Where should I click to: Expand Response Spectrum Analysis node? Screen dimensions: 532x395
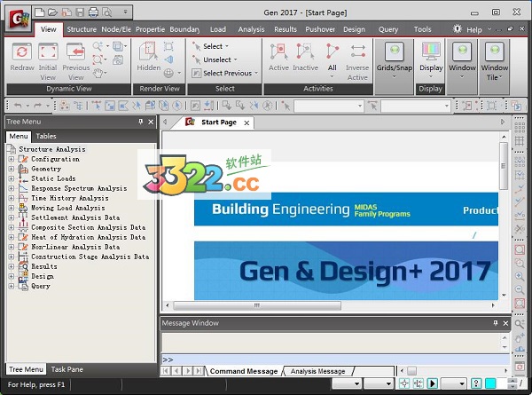click(x=12, y=188)
